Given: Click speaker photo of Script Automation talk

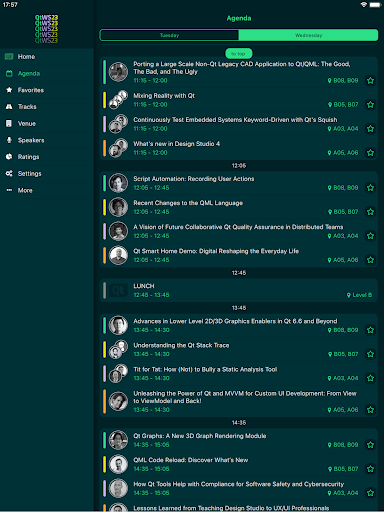Looking at the screenshot, I should coord(118,183).
